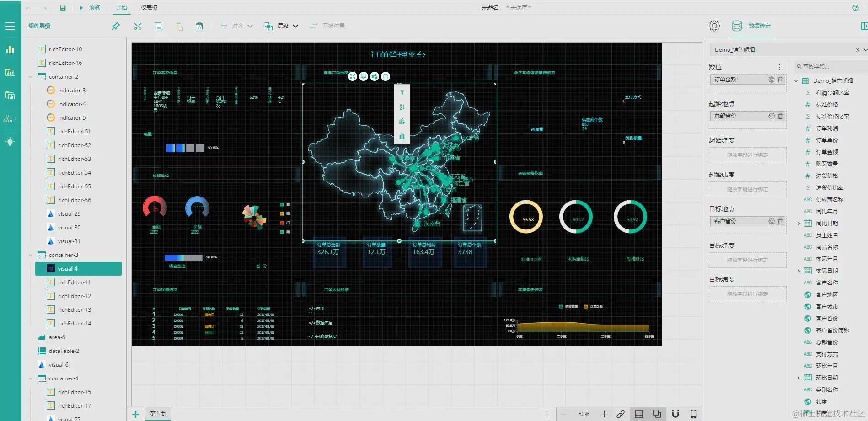Click the filter icon on the map toolbar

coord(402,92)
